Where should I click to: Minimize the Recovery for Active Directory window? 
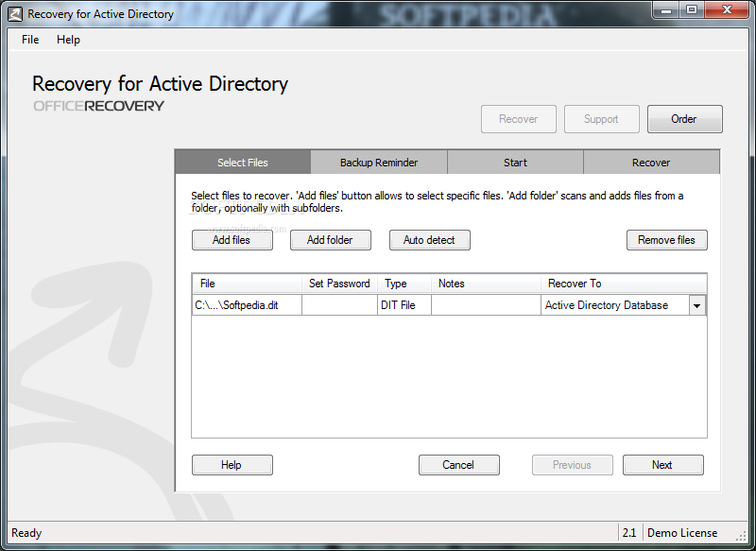[x=667, y=10]
